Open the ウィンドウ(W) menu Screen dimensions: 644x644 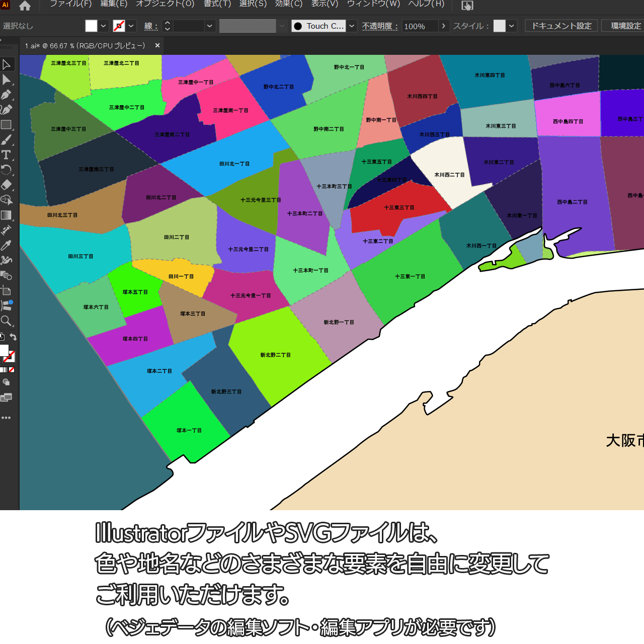[x=373, y=4]
